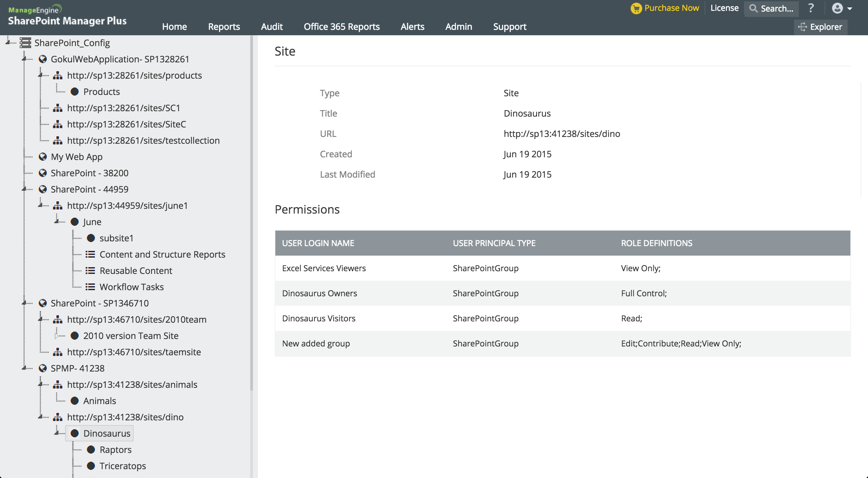The image size is (868, 478).
Task: Select the Office 365 Reports tab
Action: click(341, 26)
